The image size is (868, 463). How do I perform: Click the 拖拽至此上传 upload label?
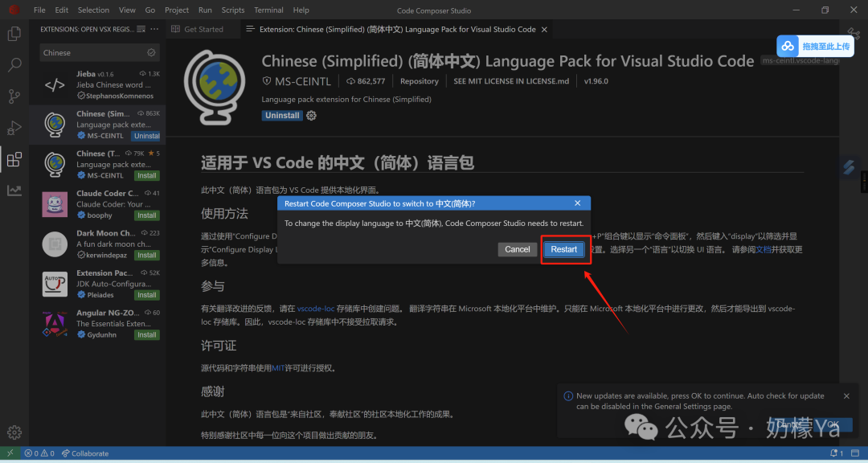coord(826,47)
